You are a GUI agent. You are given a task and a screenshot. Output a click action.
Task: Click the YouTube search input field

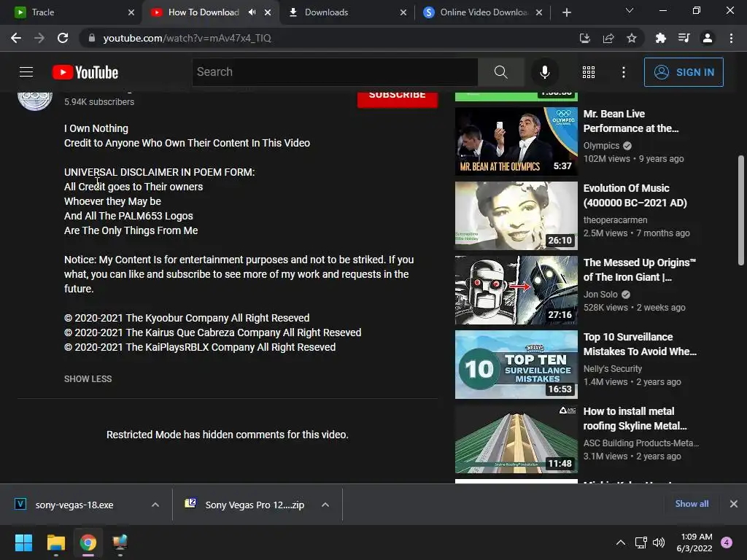coord(335,72)
